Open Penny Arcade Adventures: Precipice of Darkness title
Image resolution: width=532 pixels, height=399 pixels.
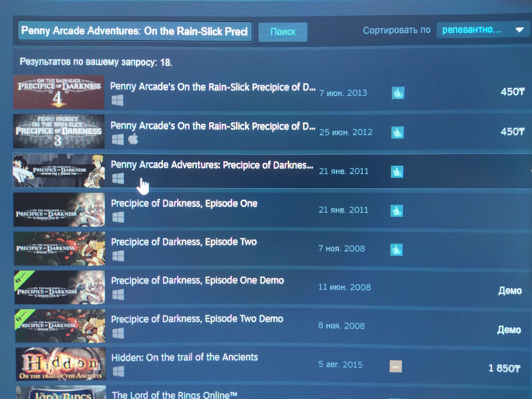point(212,165)
